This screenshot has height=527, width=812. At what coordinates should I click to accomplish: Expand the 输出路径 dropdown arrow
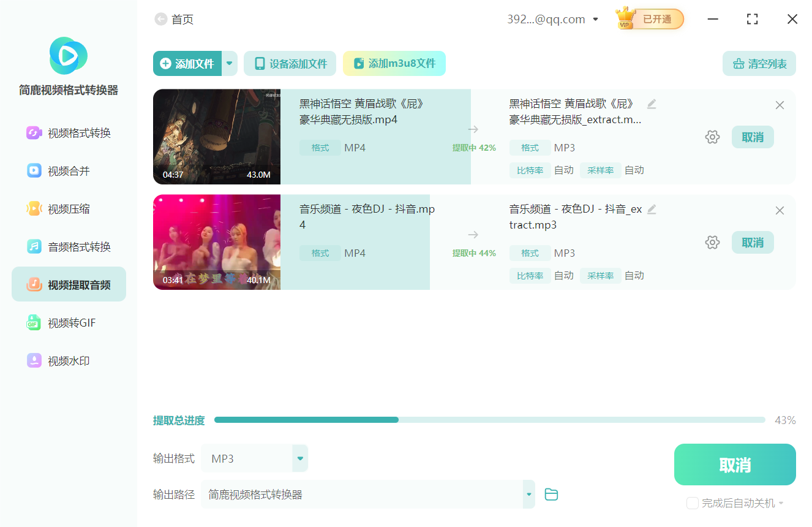tap(528, 495)
